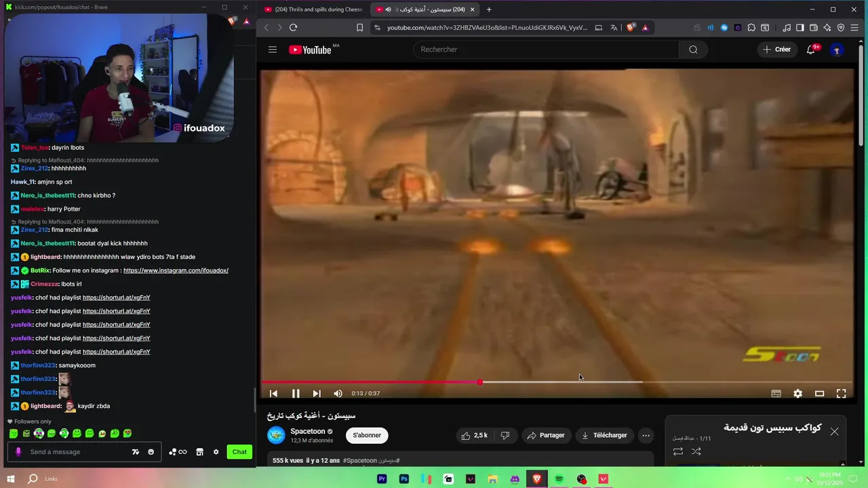Bookmark the page in address bar
Screen dimensions: 868x488
pos(359,28)
